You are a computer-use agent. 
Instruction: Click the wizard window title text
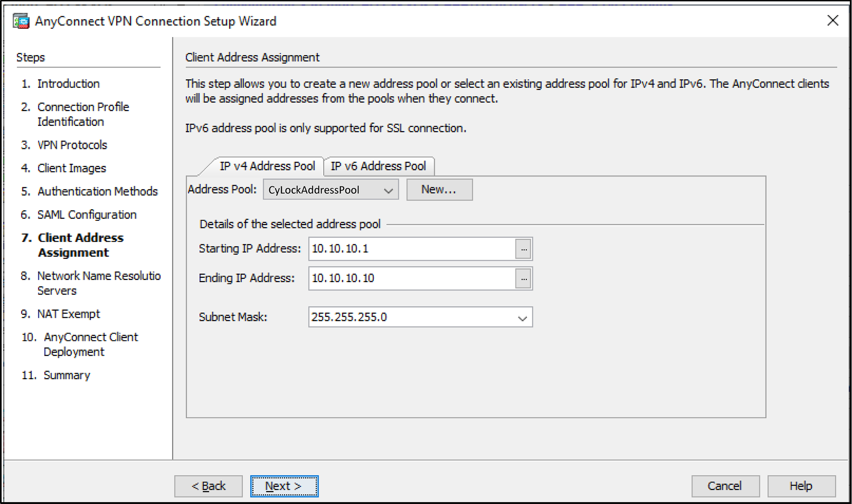coord(156,21)
